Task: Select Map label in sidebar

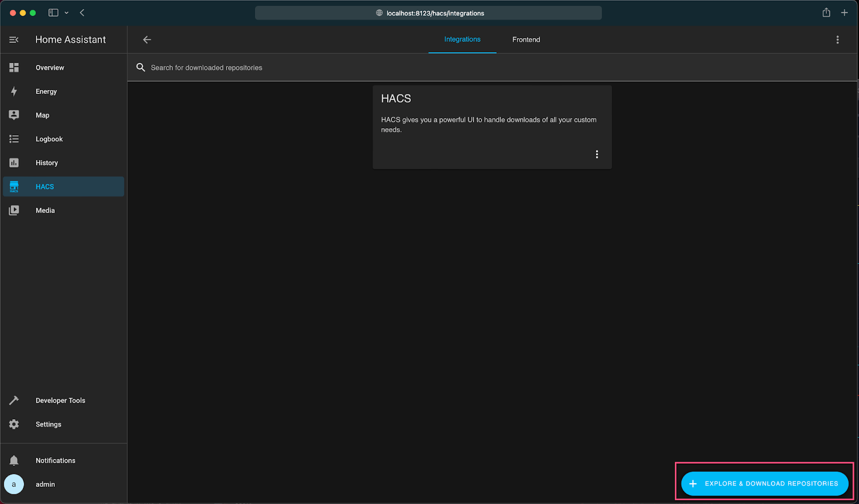Action: point(42,115)
